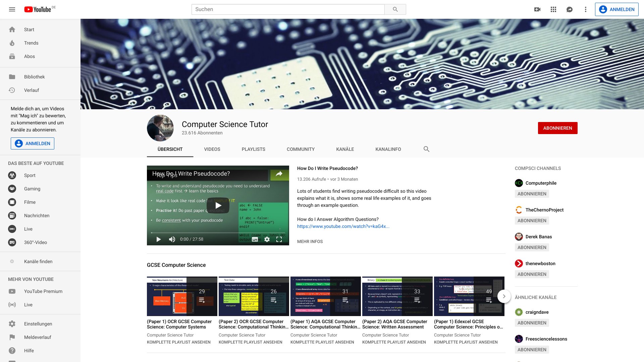Switch to the Playlists tab
The image size is (644, 362).
(x=254, y=149)
